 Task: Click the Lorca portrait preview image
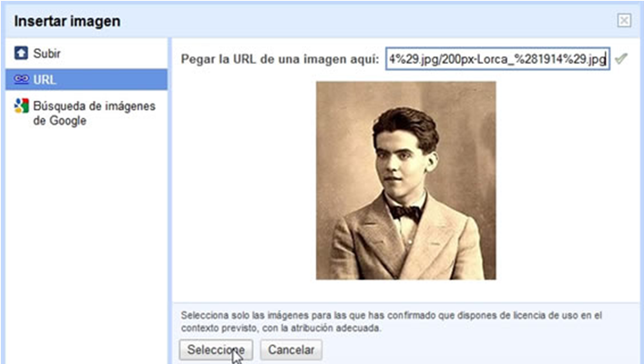tap(405, 180)
